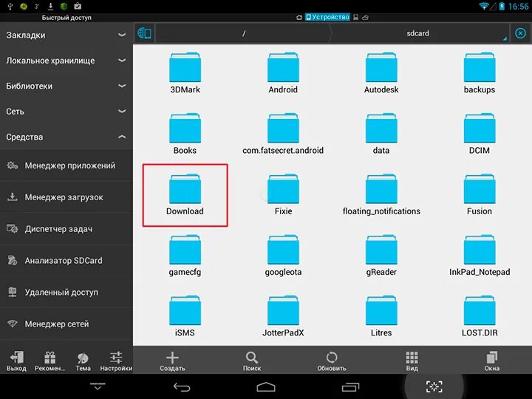Open the Тема theme picker
Image resolution: width=532 pixels, height=399 pixels.
pos(83,361)
